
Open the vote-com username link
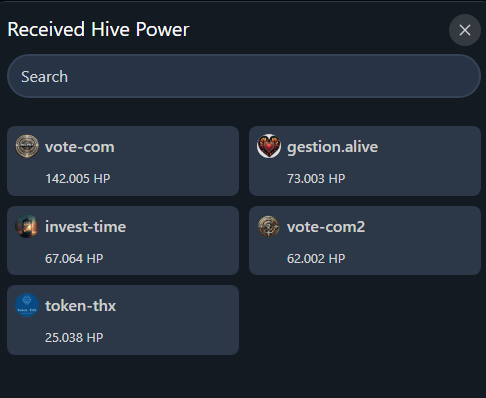click(x=80, y=147)
